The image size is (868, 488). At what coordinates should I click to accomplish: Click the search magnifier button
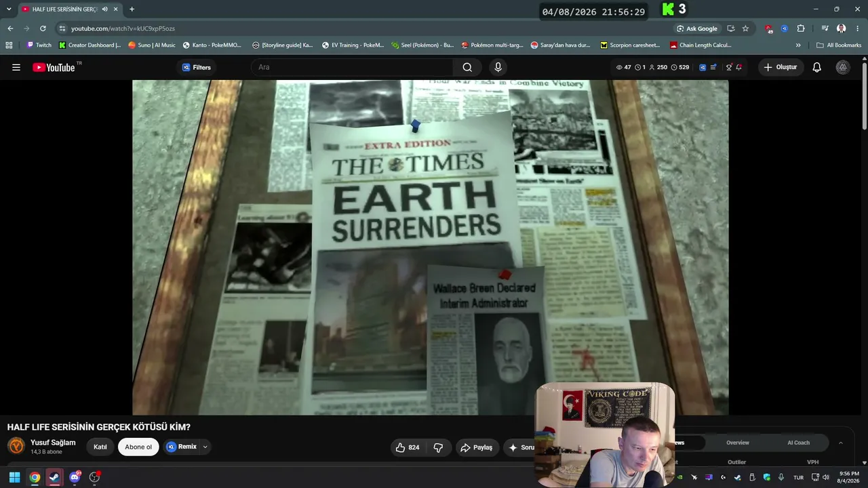coord(467,67)
